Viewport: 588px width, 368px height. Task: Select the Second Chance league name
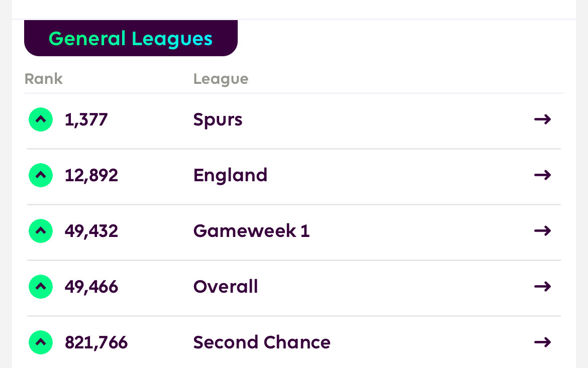click(x=262, y=342)
